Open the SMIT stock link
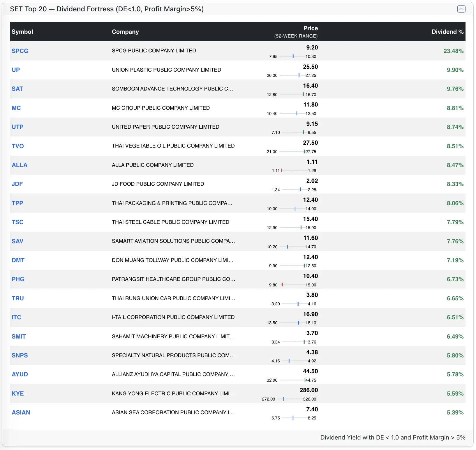 pos(19,336)
